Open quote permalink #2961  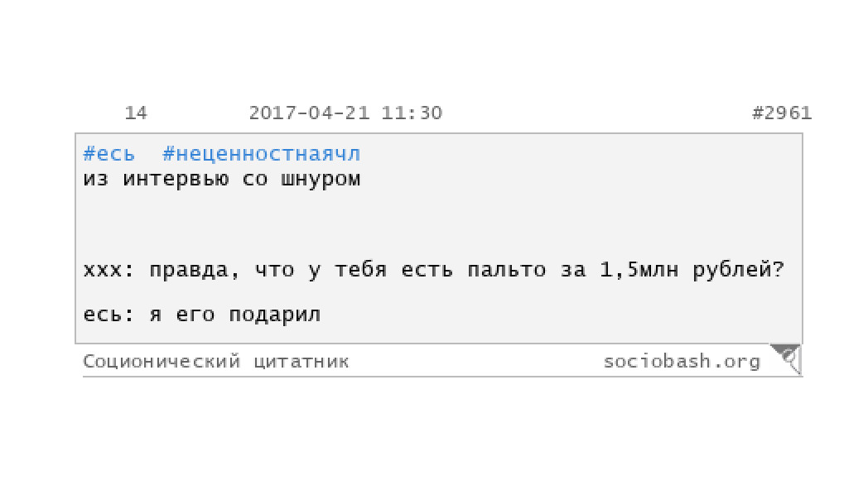click(x=782, y=113)
